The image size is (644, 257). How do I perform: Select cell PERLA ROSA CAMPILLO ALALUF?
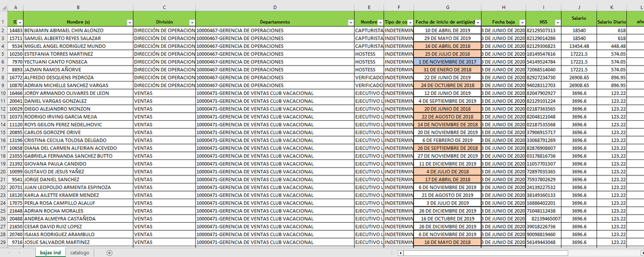coord(78,203)
